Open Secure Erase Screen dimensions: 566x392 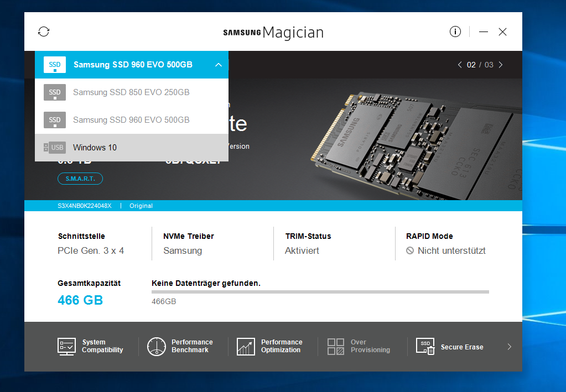[x=449, y=347]
